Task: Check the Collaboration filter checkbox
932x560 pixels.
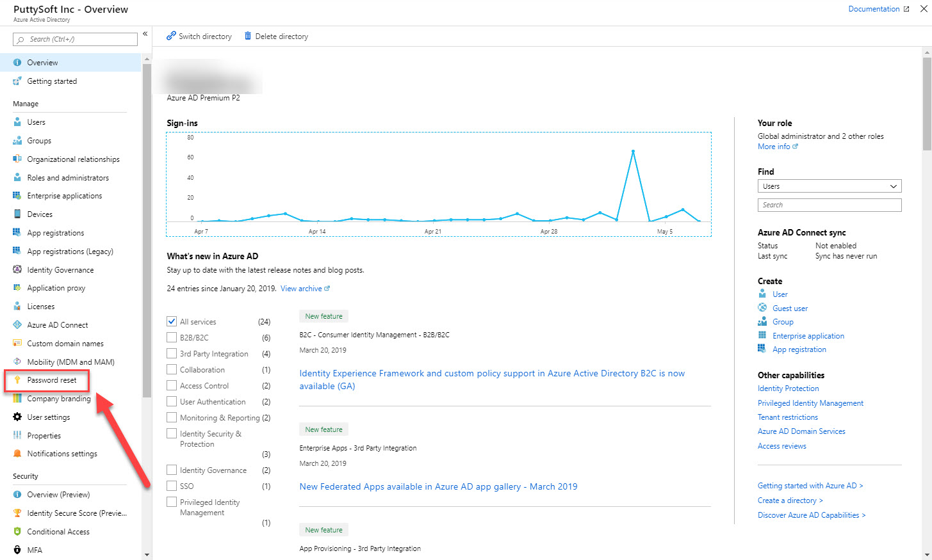Action: point(172,369)
